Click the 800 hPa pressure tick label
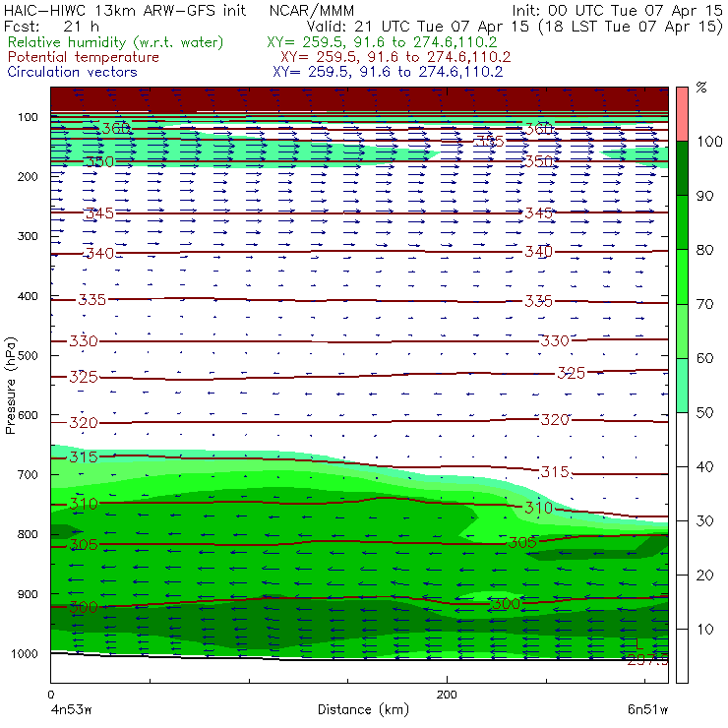 (28, 534)
